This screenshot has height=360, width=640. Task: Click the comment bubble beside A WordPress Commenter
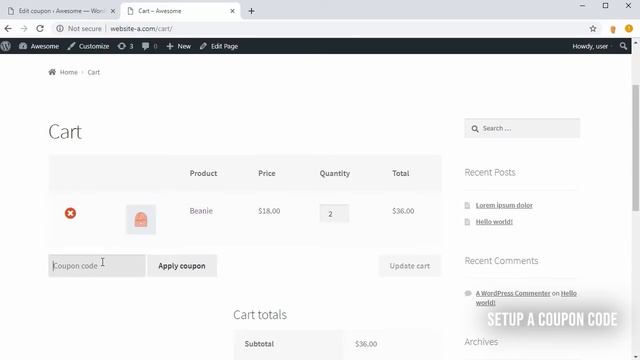click(468, 293)
